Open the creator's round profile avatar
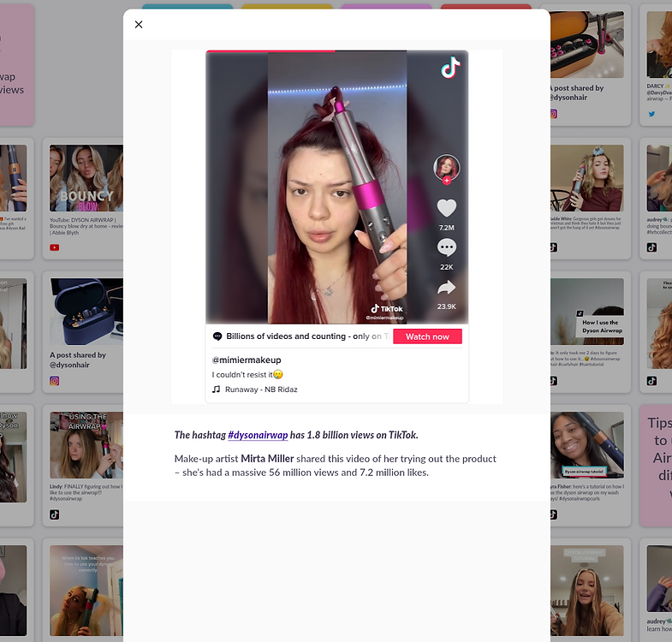672x642 pixels. [x=447, y=168]
